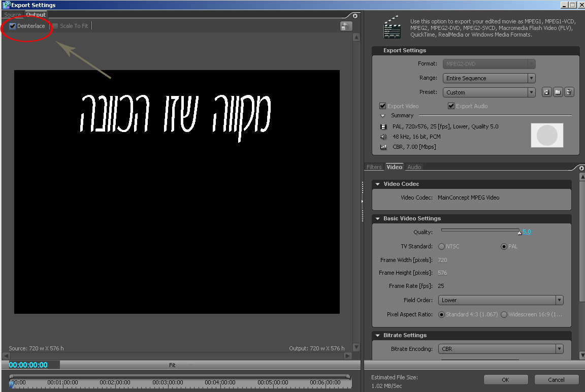585x392 pixels.
Task: Click the Quality slider handle
Action: point(519,233)
